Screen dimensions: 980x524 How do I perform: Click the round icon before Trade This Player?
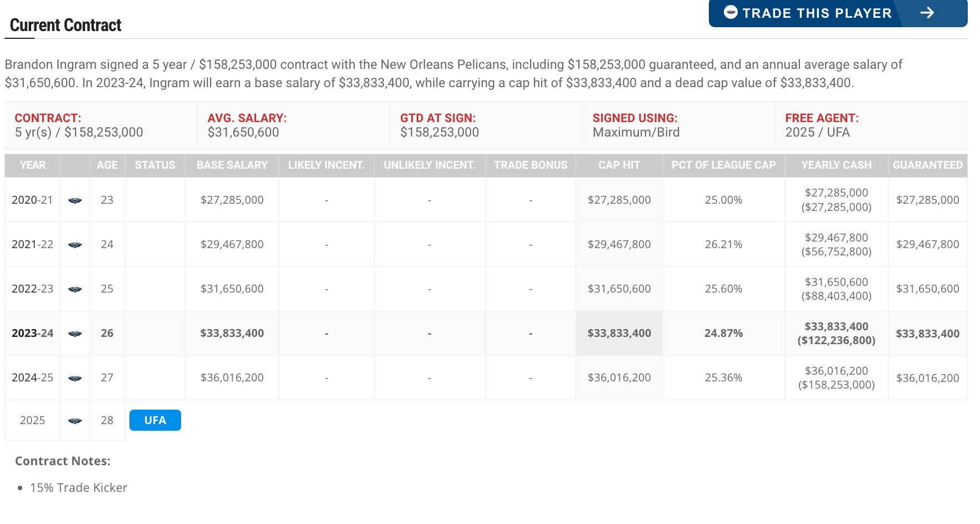(x=731, y=12)
